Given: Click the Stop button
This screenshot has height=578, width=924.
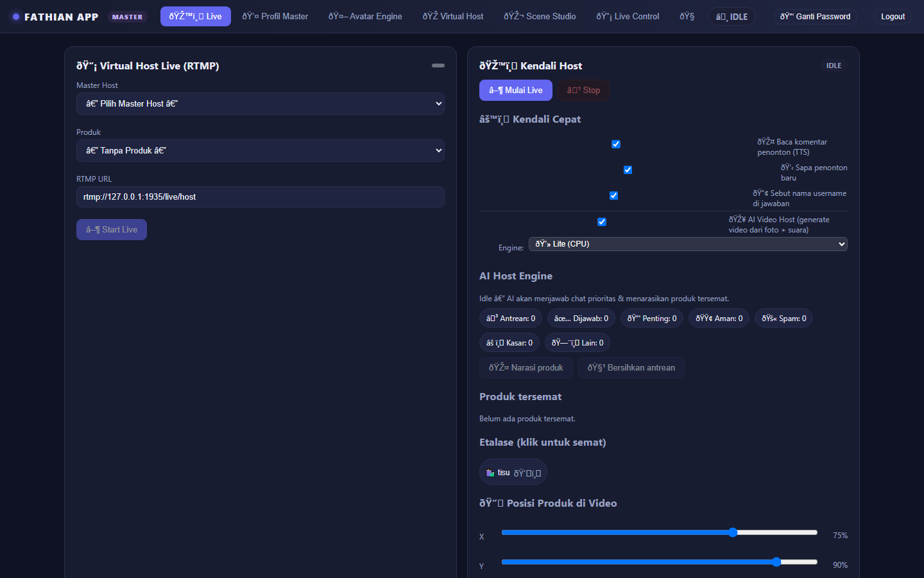Looking at the screenshot, I should (583, 91).
